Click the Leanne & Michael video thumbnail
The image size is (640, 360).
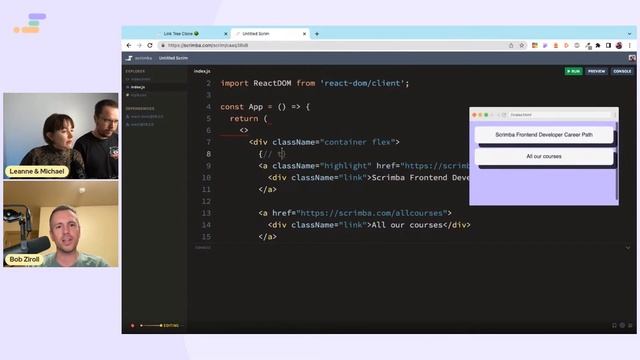[x=61, y=136]
